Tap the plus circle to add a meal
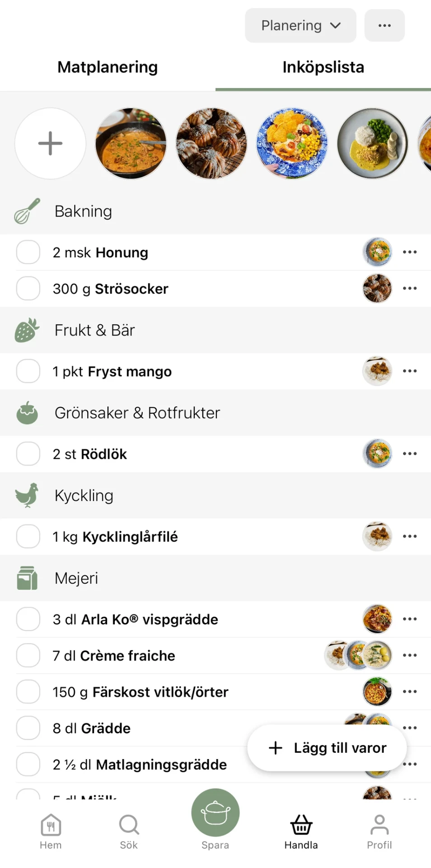 pyautogui.click(x=50, y=143)
